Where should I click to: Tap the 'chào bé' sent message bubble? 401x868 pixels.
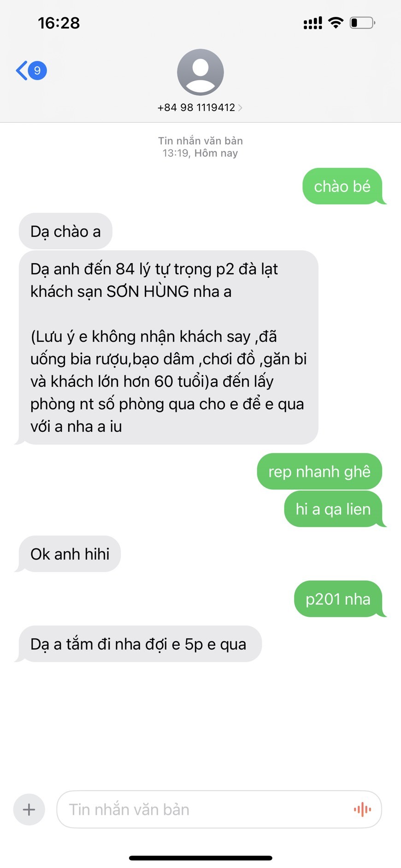click(x=342, y=186)
